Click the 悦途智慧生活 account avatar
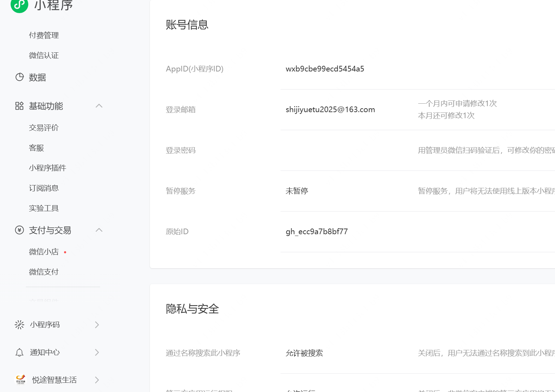This screenshot has height=392, width=555. pos(21,380)
